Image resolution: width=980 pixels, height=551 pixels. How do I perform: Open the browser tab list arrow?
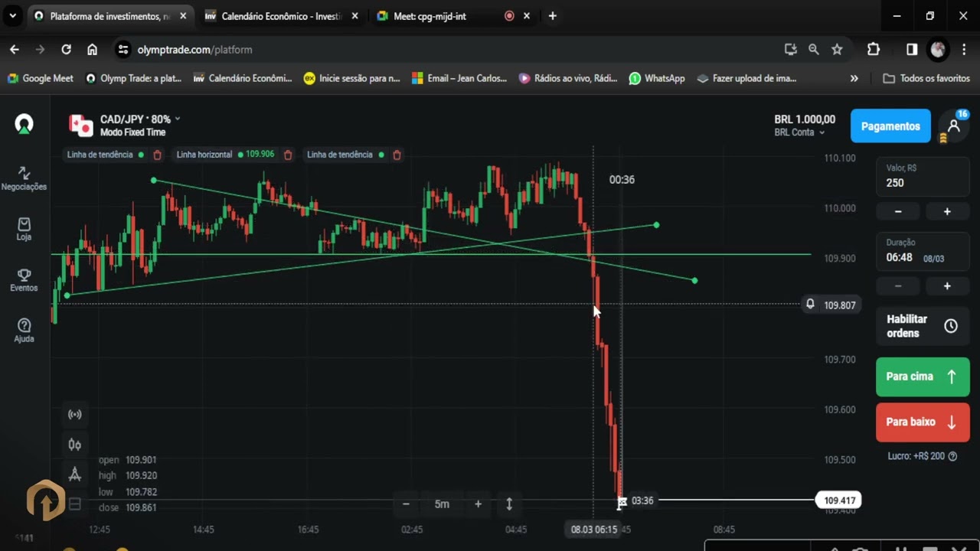pyautogui.click(x=12, y=16)
